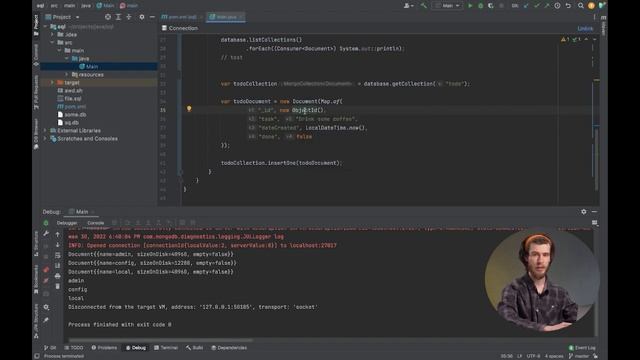The height and width of the screenshot is (360, 640).
Task: Open Search Everywhere magnifier icon
Action: pos(580,6)
